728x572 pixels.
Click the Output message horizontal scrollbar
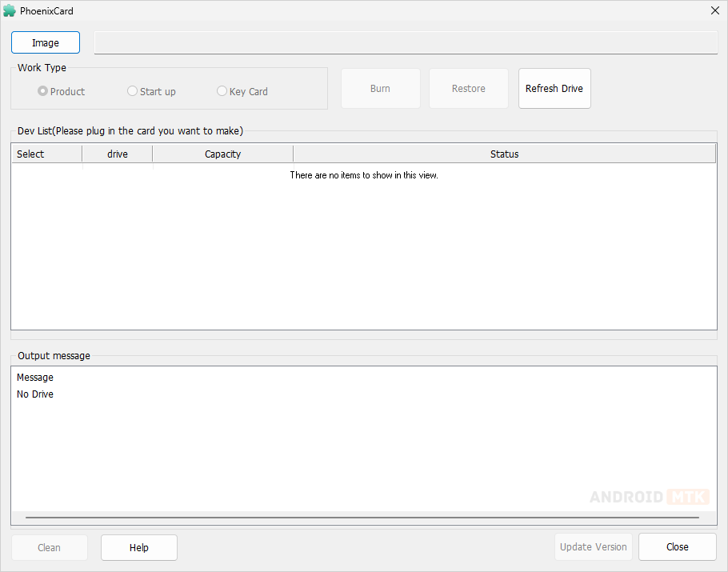362,518
